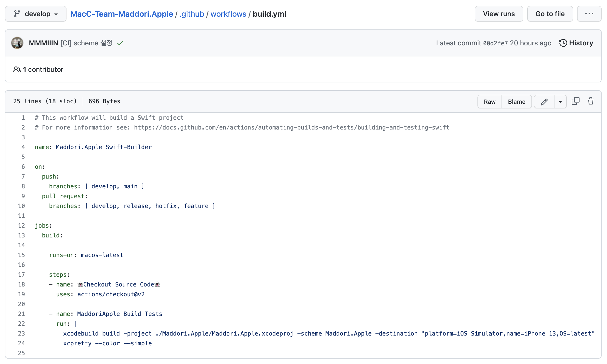Click the Go to file button
Screen dimensions: 607x364
tap(550, 14)
